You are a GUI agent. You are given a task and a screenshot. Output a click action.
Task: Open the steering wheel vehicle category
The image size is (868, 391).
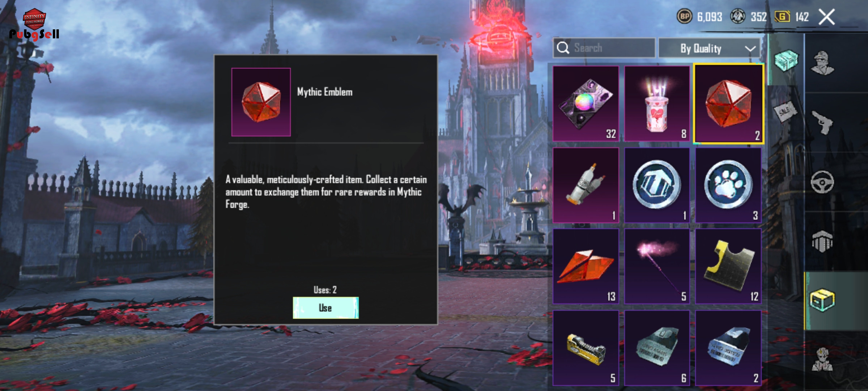[822, 182]
